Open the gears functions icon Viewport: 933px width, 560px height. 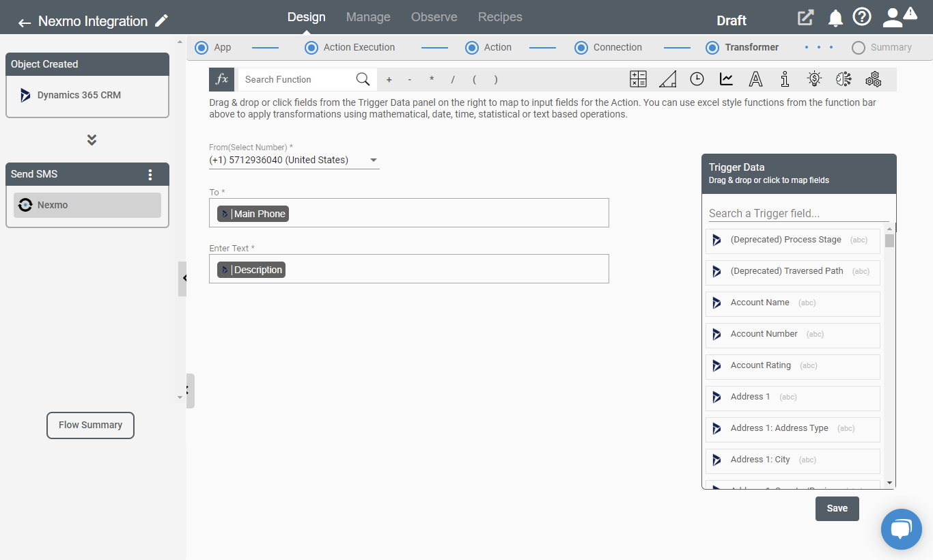pyautogui.click(x=873, y=79)
